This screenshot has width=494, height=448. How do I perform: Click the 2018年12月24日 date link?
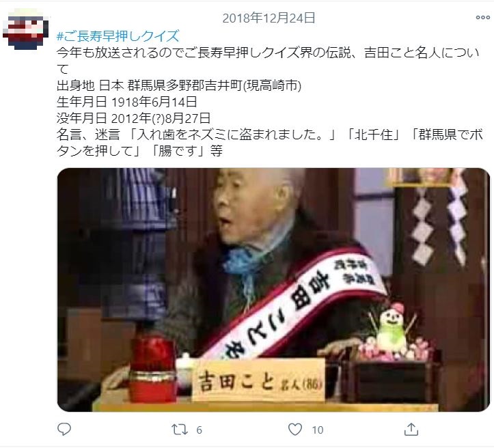point(269,18)
